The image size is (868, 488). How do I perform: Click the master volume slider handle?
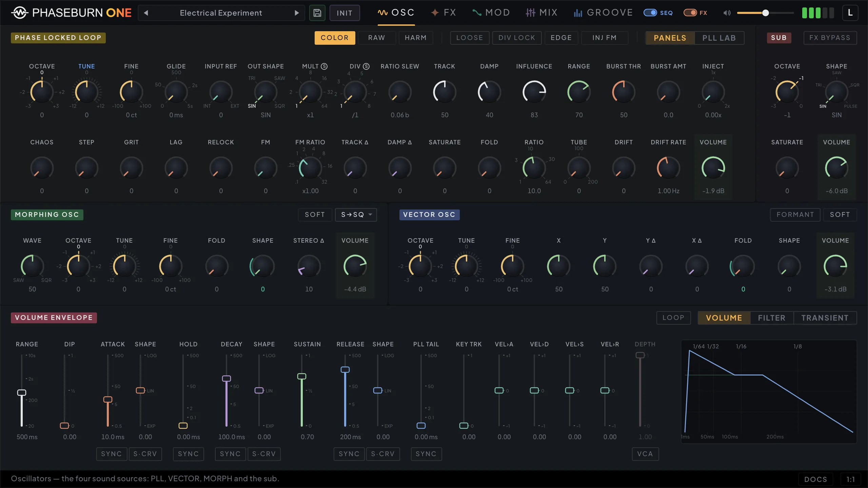766,13
